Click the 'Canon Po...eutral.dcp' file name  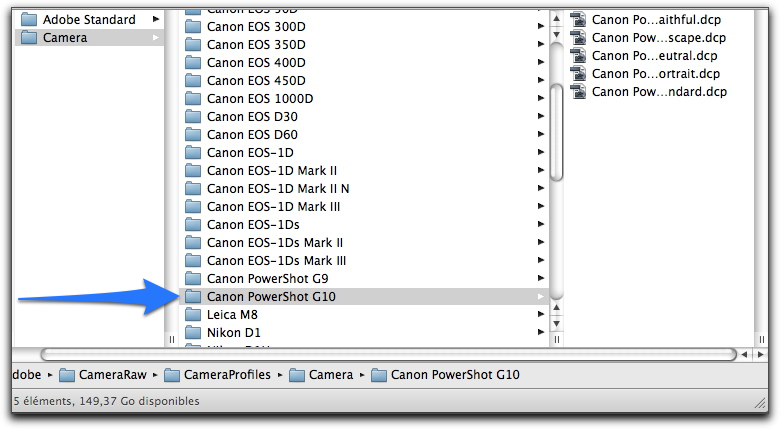pos(655,56)
